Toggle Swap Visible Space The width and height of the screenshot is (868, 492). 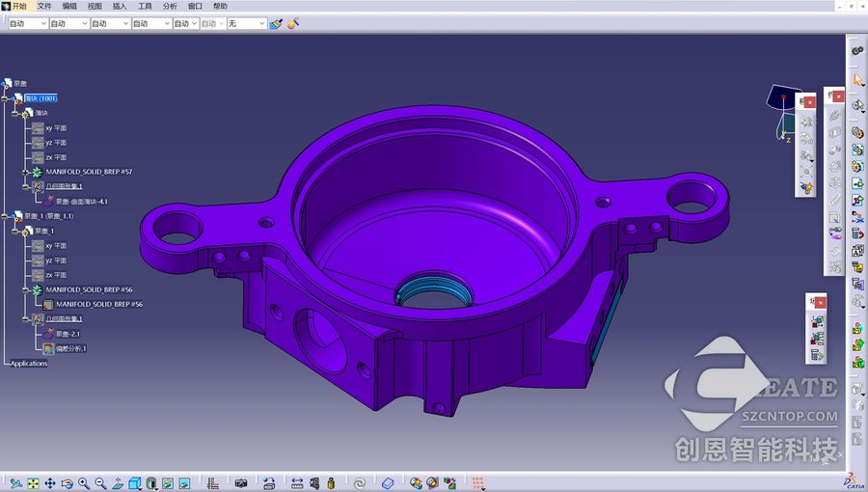point(184,483)
